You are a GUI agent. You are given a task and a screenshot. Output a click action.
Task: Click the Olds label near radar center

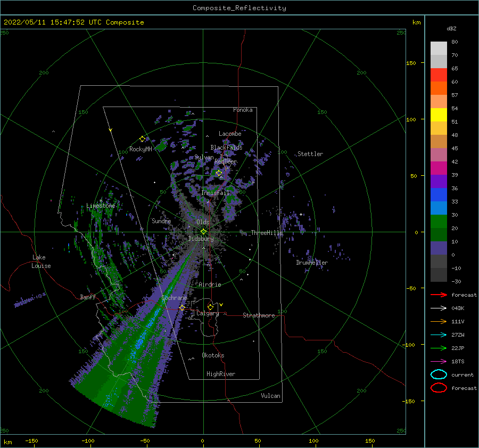[x=203, y=222]
